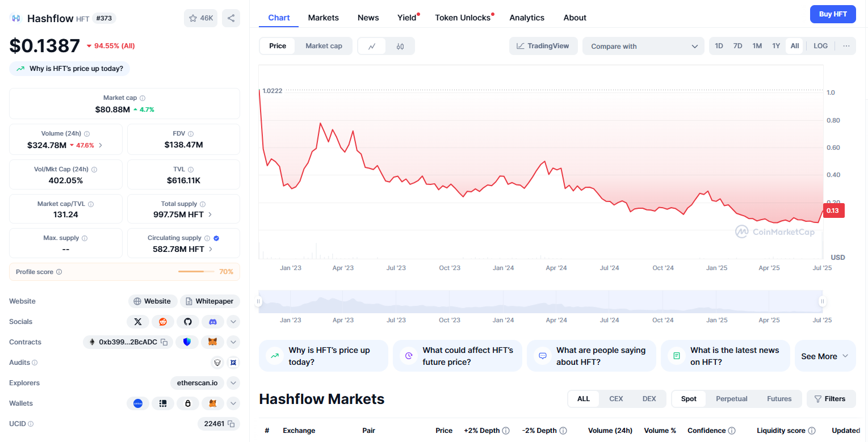Viewport: 868px width, 442px height.
Task: Open more chart options (three dots)
Action: tap(846, 46)
